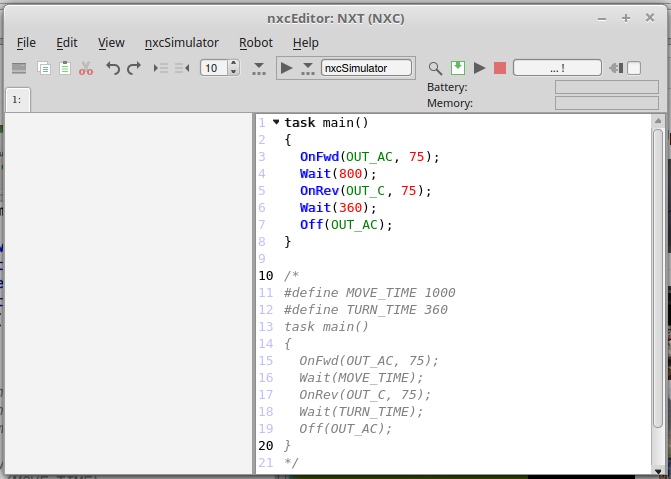Open the File menu
Viewport: 671px width, 479px height.
[26, 43]
